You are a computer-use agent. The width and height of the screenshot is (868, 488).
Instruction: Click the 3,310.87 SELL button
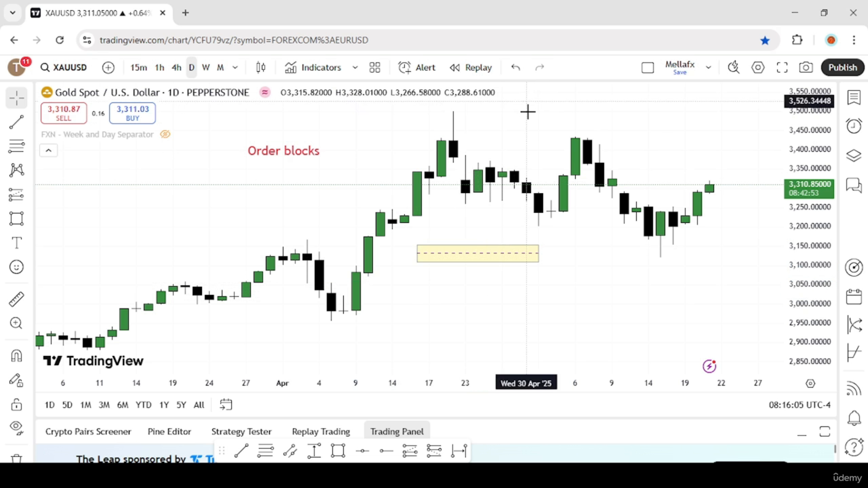(x=64, y=113)
